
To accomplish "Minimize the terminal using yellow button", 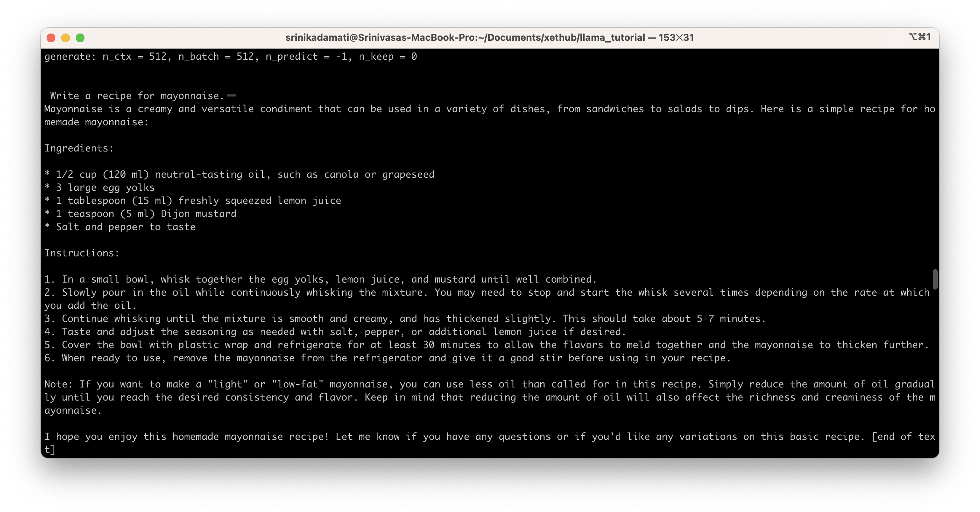I will tap(66, 38).
